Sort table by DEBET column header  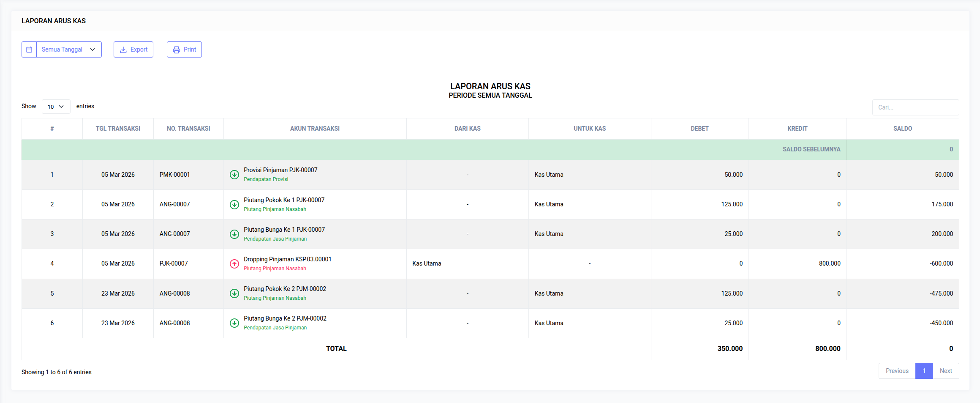click(x=700, y=129)
